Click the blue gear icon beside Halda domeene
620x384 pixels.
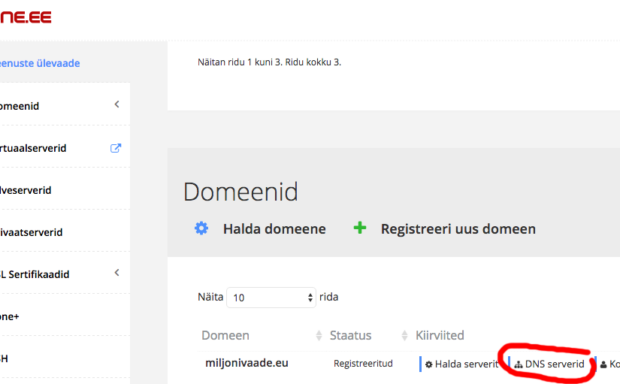click(201, 228)
